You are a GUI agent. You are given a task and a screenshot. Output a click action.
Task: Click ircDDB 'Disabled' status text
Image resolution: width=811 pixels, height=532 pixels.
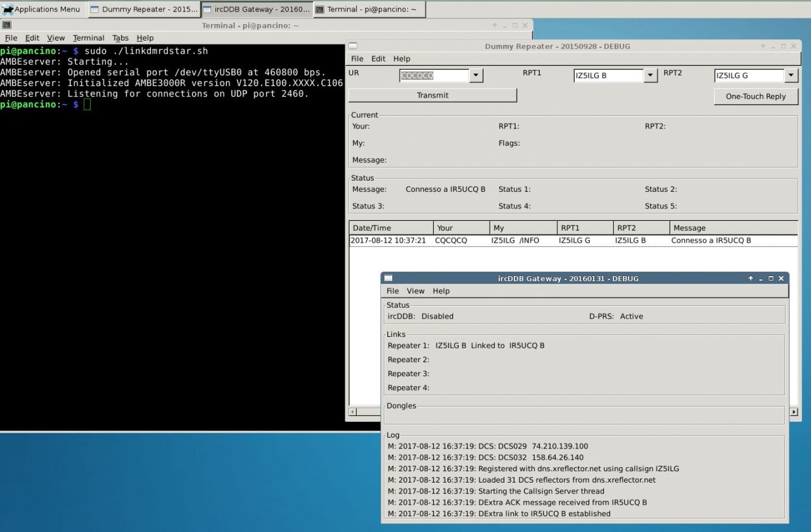(x=437, y=316)
